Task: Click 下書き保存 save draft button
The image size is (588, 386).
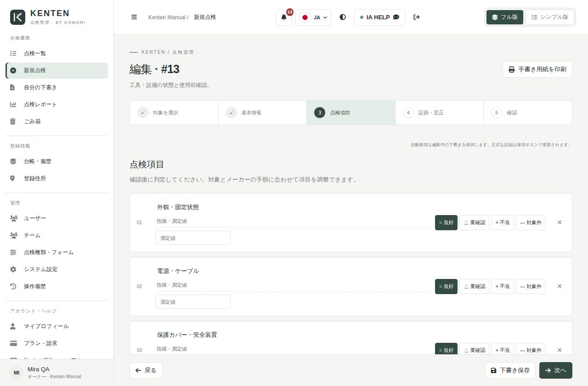Action: (510, 370)
